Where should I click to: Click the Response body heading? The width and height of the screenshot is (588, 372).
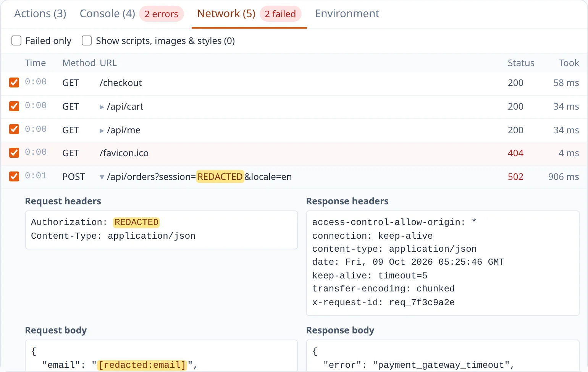click(340, 330)
